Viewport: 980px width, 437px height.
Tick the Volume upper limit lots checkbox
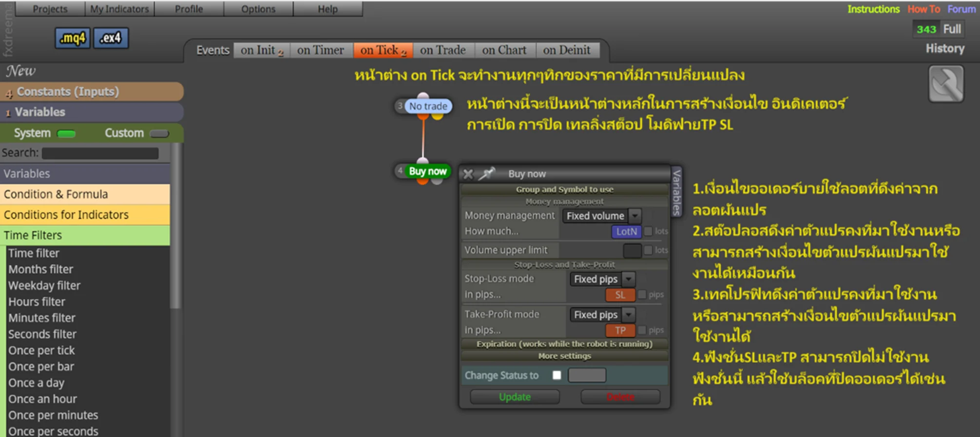(648, 250)
